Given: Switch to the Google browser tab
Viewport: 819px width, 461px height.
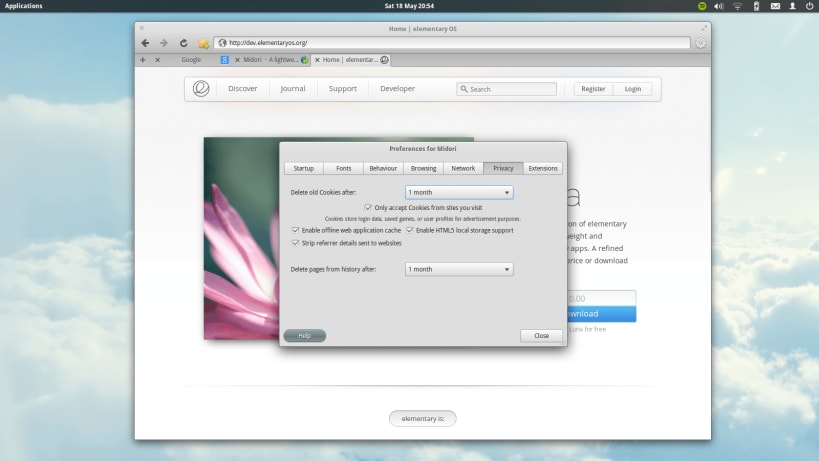Looking at the screenshot, I should [x=191, y=60].
